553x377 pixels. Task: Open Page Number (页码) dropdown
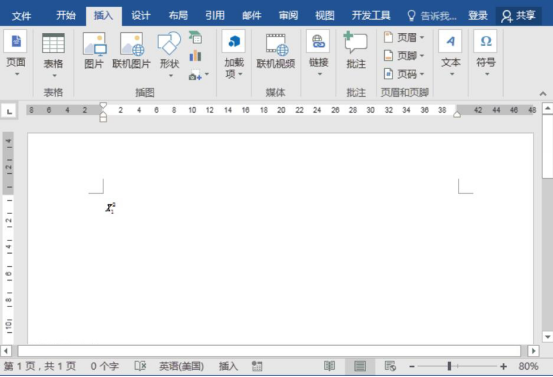(404, 74)
